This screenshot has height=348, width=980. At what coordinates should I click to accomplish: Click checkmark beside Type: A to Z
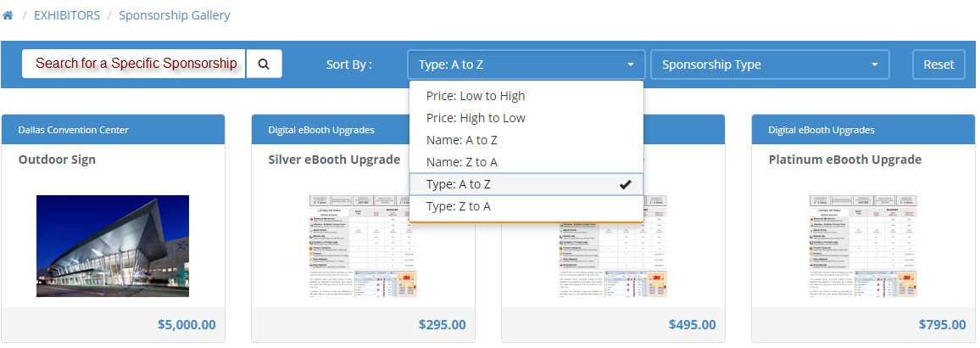tap(626, 184)
